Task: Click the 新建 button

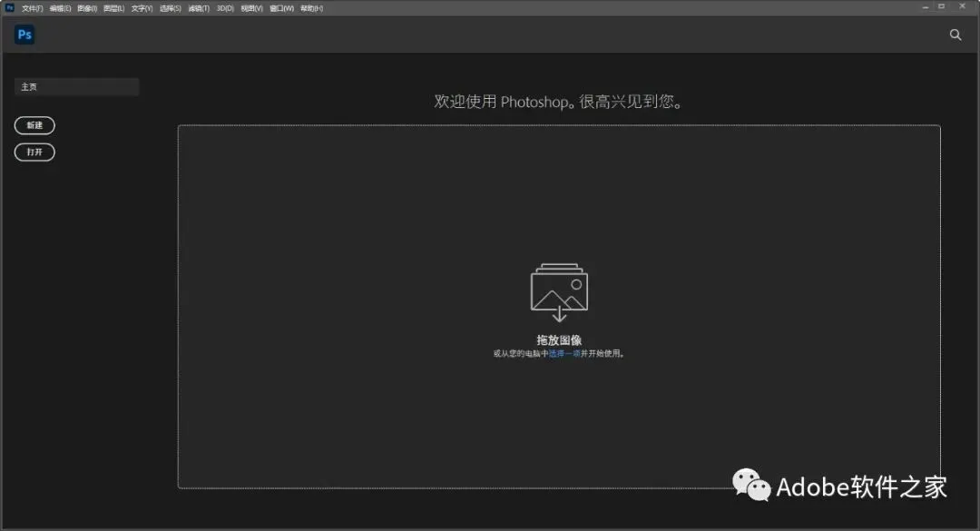Action: (x=34, y=125)
